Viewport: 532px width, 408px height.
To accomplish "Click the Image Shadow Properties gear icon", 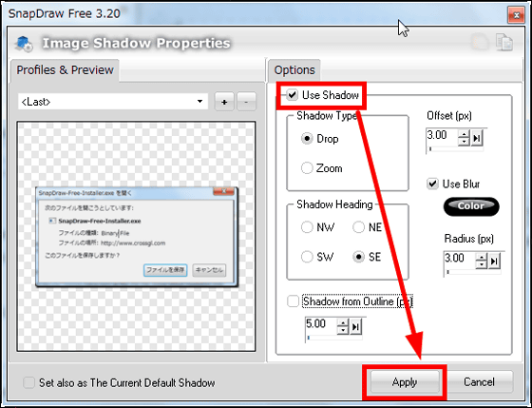I will click(24, 44).
